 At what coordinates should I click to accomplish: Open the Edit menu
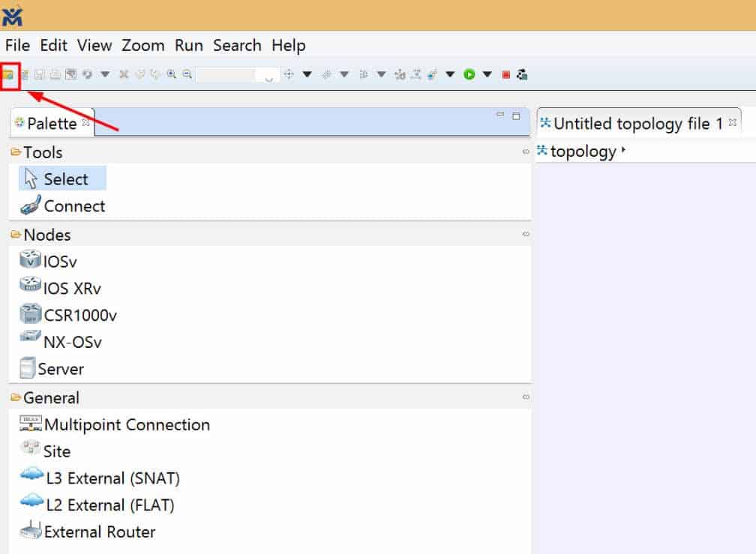(x=53, y=45)
